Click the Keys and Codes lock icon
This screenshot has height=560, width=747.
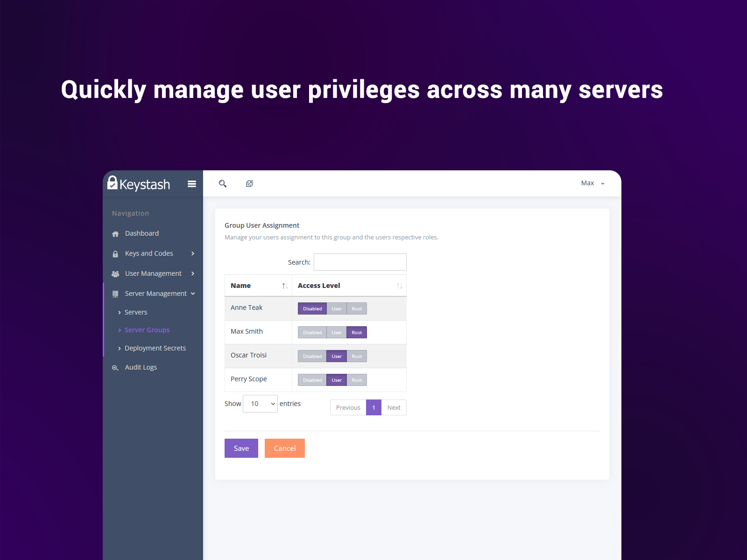coord(115,254)
